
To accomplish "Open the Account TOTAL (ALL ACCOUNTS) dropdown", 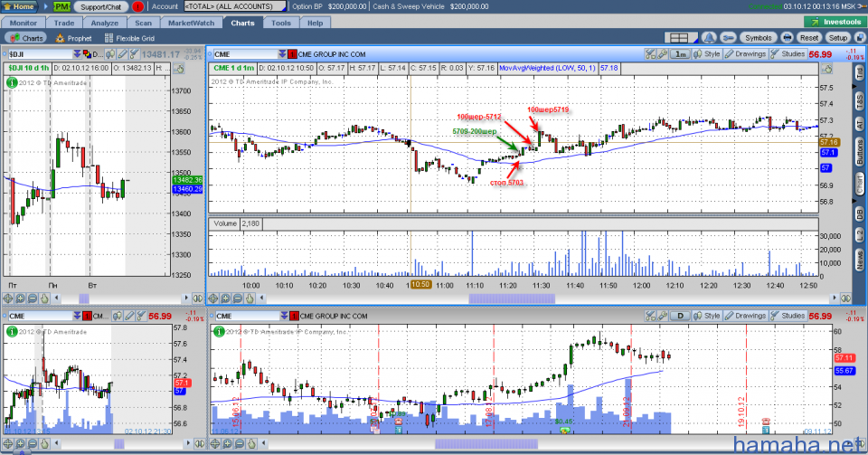I will 235,6.
